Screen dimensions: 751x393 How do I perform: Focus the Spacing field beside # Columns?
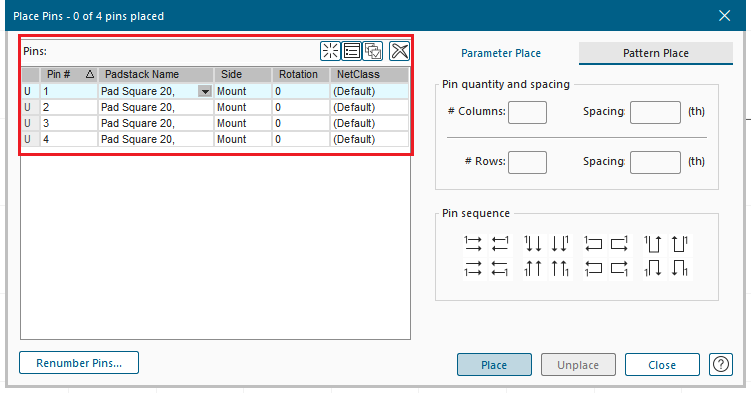point(655,112)
